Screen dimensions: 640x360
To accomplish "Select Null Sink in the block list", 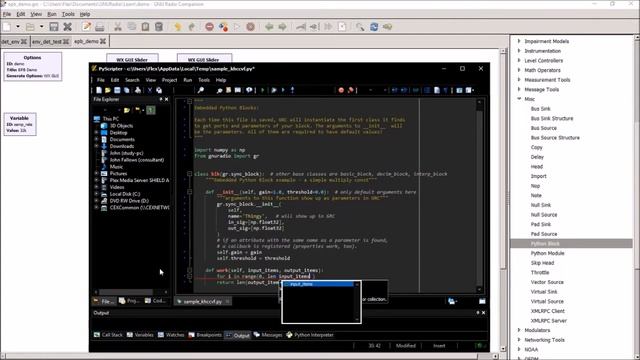I will coord(541,205).
